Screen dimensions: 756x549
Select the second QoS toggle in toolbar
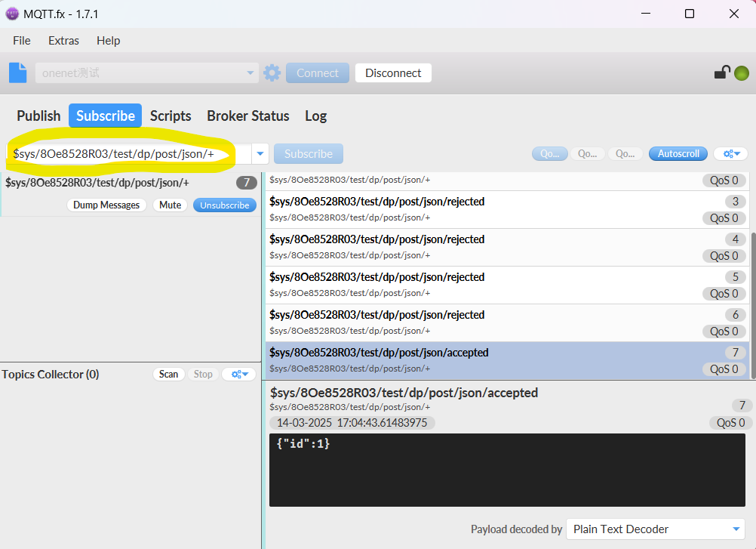[587, 154]
